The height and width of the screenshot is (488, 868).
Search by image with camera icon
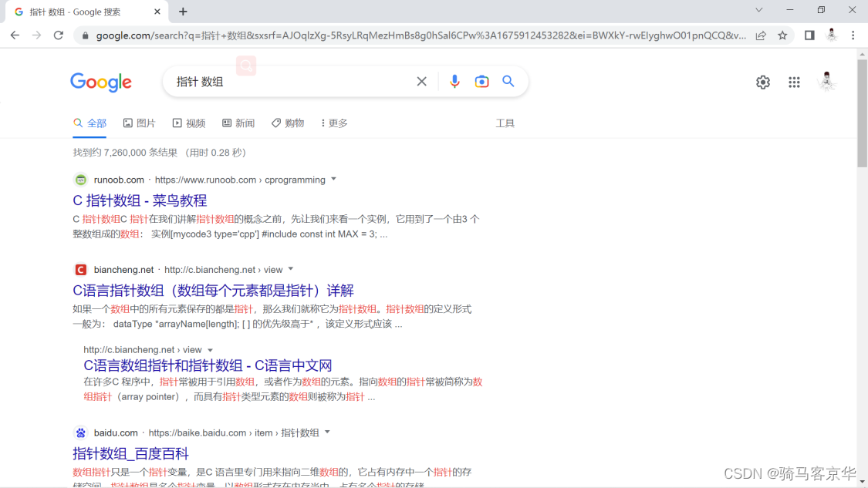point(481,82)
